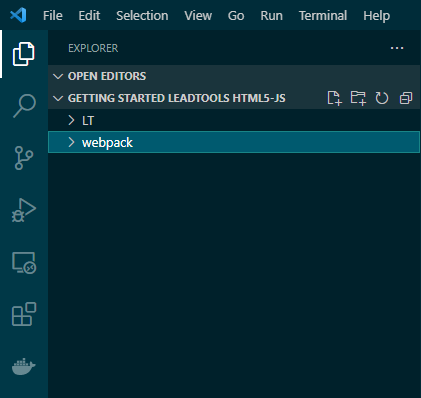Click the OPEN EDITORS header label
This screenshot has height=398, width=421.
coord(107,76)
